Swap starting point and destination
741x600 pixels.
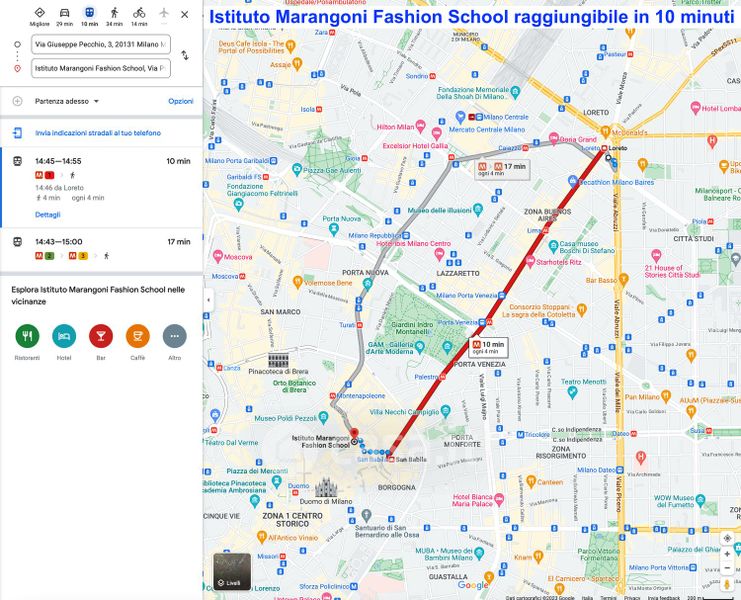tap(185, 56)
